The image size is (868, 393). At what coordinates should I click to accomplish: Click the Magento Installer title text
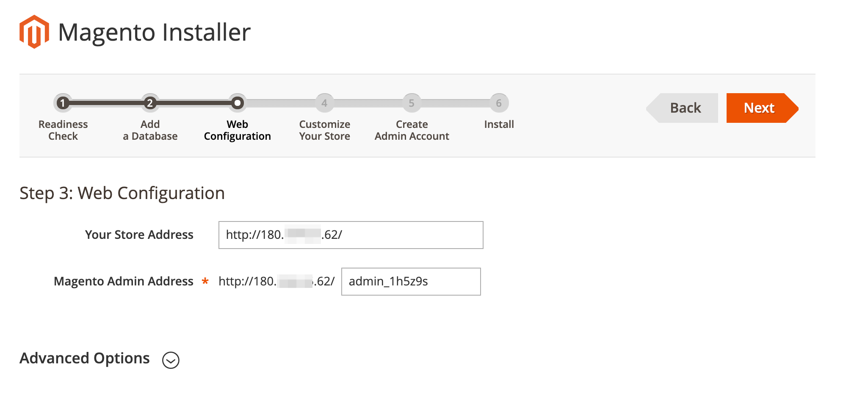tap(154, 32)
